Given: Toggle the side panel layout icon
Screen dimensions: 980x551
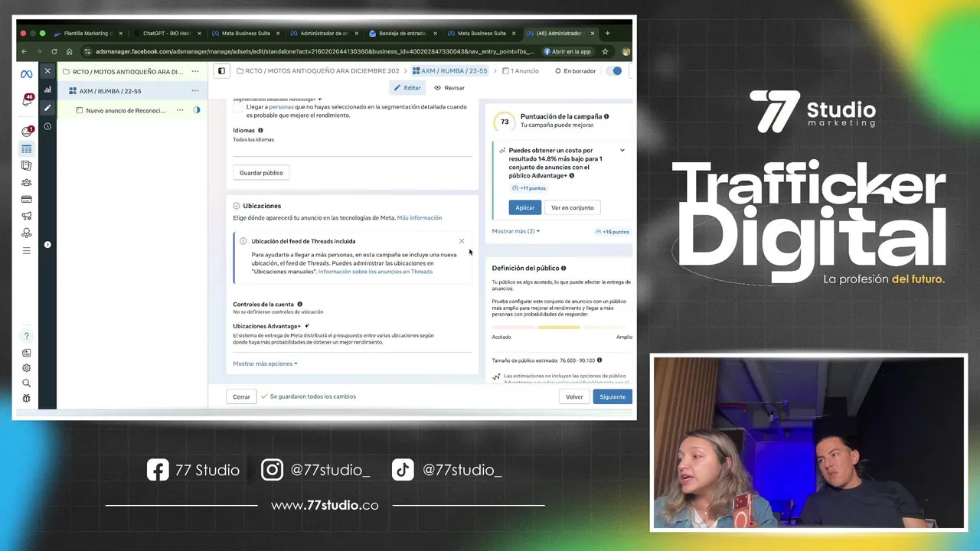Looking at the screenshot, I should tap(221, 71).
